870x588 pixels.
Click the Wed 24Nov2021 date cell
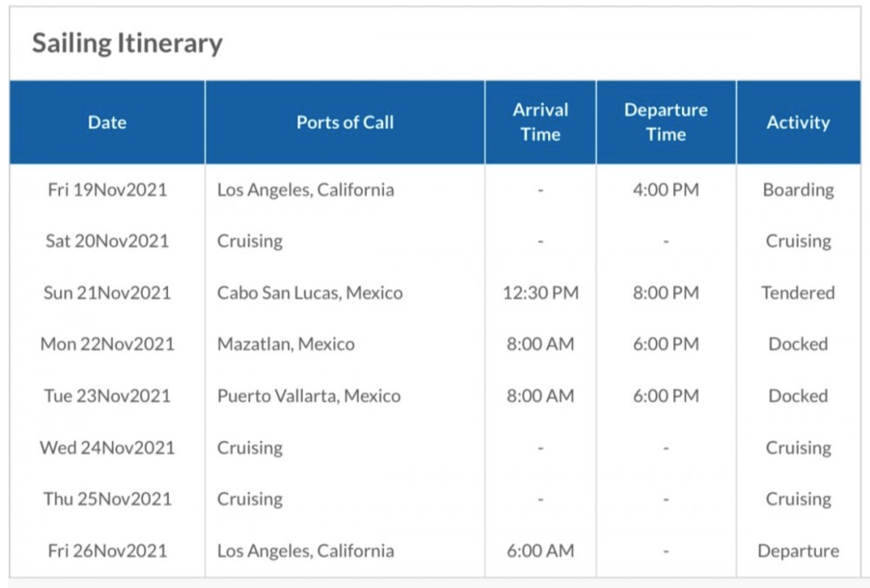pos(107,447)
